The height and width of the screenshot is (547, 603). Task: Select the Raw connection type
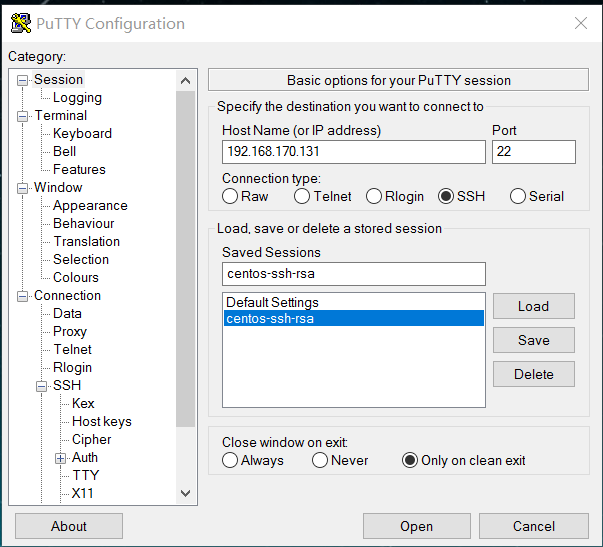click(230, 196)
